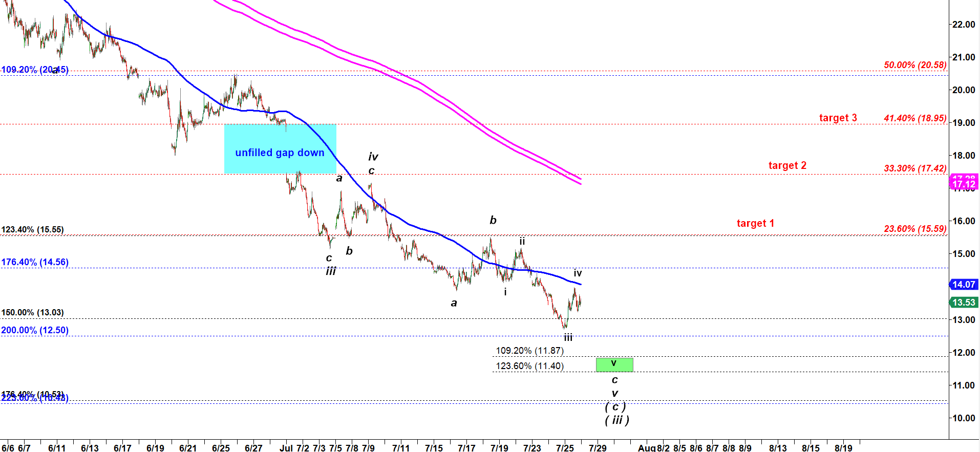Click the 41.40% (18.95) Fibonacci label
The height and width of the screenshot is (452, 980).
point(915,118)
